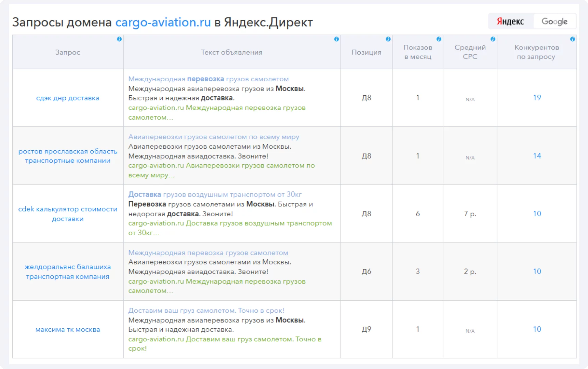Screen dimensions: 588x369
Task: Click info icon in Позиция column header
Action: (388, 39)
